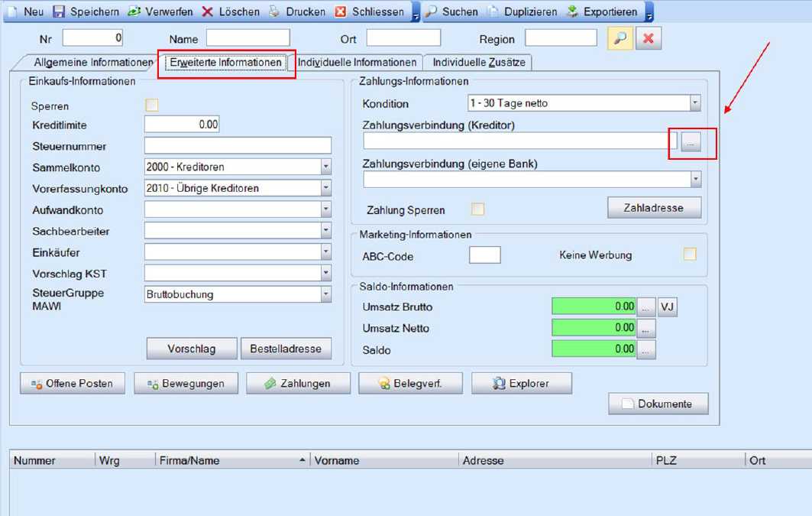This screenshot has height=516, width=812.
Task: Expand the SteuerGruppe MAWI Bruttobuchung dropdown
Action: click(325, 294)
